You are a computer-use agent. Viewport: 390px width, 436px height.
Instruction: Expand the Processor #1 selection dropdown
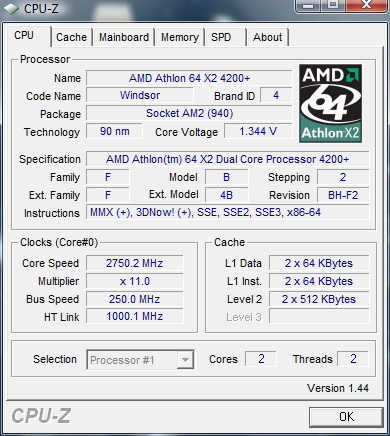[x=140, y=360]
